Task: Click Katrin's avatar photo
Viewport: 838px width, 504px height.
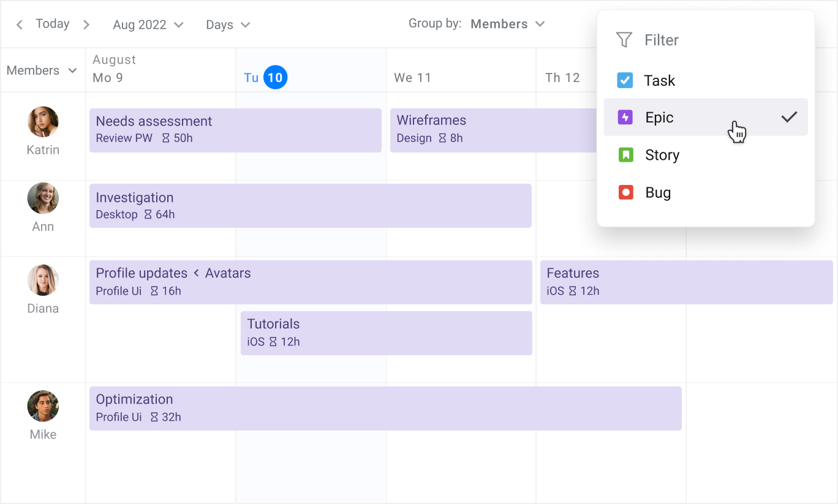Action: [43, 122]
